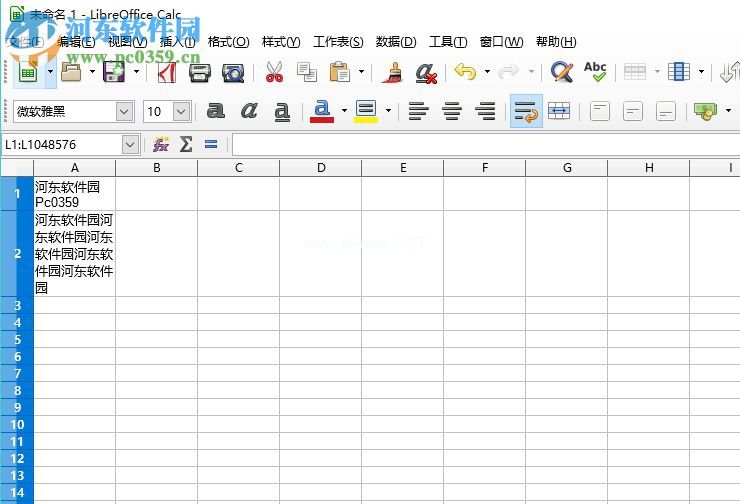Click the Formula equals icon
This screenshot has height=504, width=740.
point(211,144)
